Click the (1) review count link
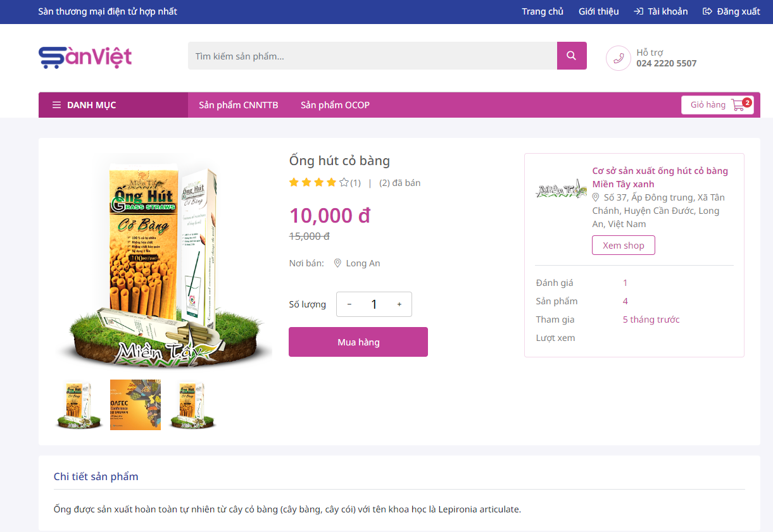Image resolution: width=773 pixels, height=532 pixels. (x=355, y=183)
